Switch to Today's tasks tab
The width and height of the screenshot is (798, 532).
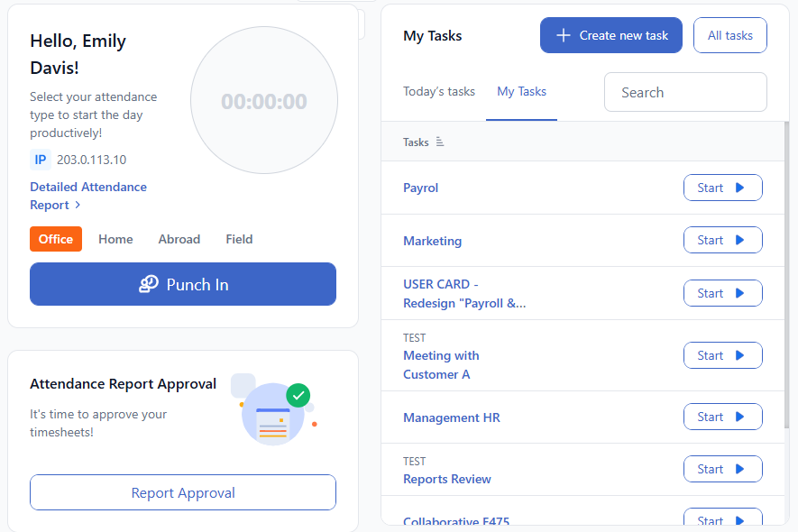[x=439, y=92]
